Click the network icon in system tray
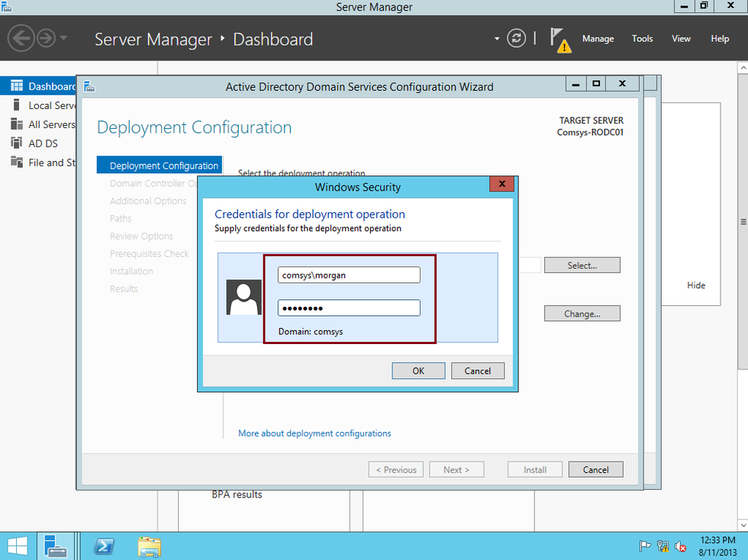This screenshot has width=748, height=560. pos(663,546)
